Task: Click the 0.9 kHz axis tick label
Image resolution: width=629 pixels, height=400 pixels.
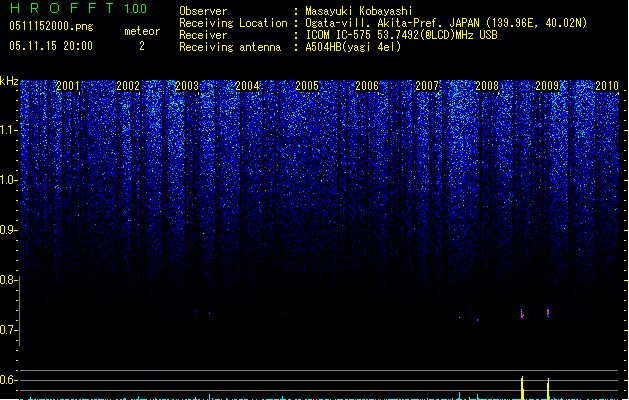Action: 8,230
